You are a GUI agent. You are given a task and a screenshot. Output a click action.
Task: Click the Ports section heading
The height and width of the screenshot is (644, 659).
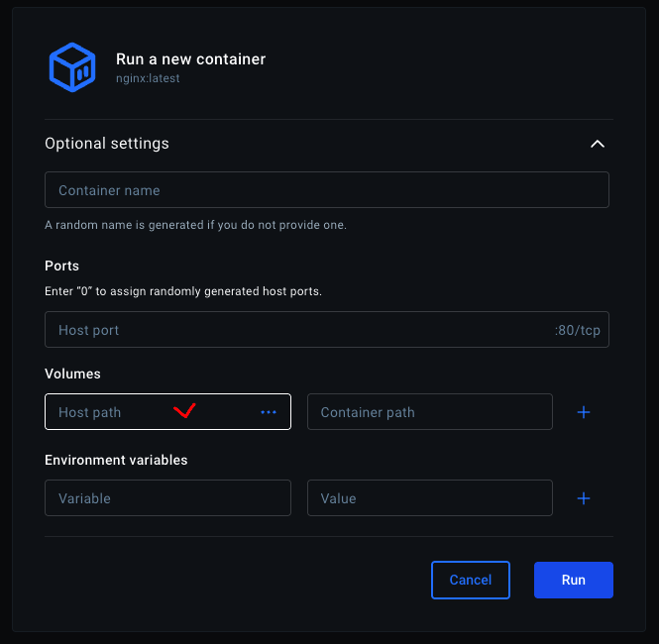point(61,266)
